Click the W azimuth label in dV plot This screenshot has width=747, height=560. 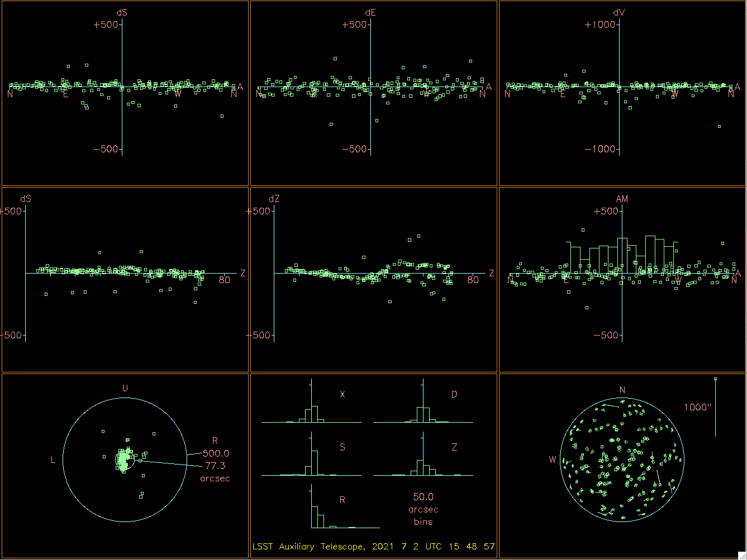[x=675, y=94]
